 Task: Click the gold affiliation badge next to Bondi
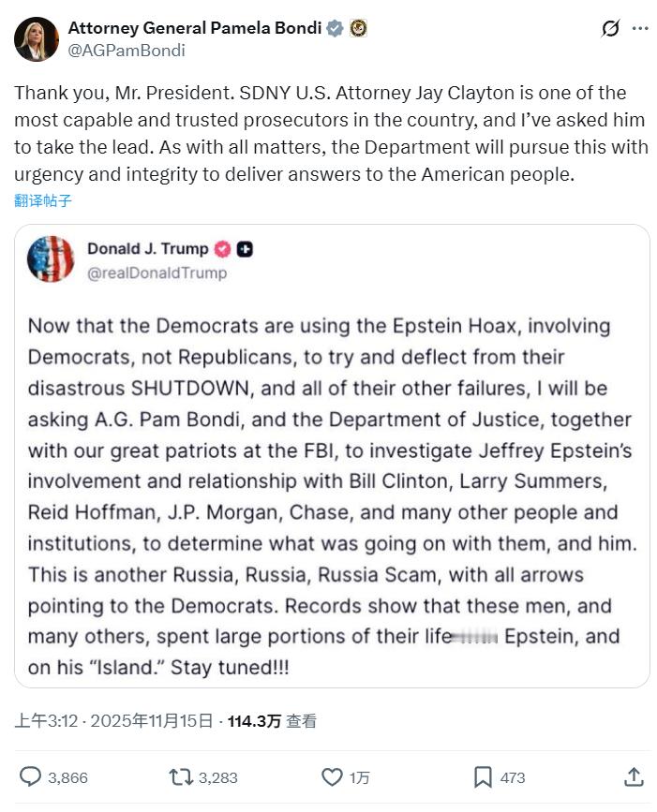[x=358, y=29]
